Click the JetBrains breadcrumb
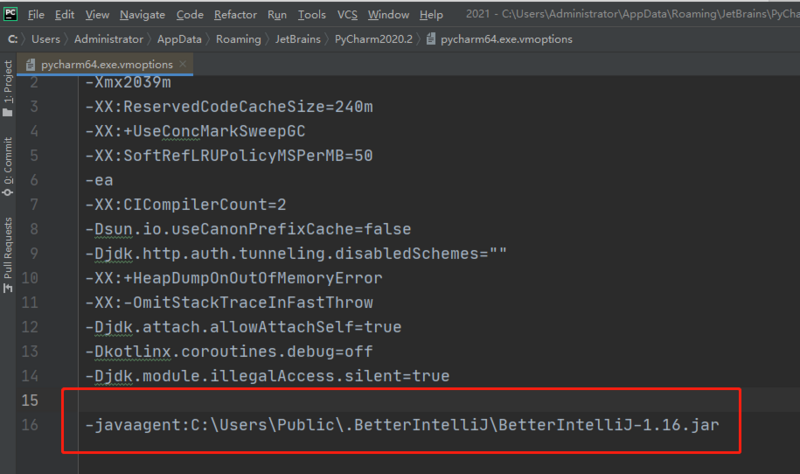 298,39
